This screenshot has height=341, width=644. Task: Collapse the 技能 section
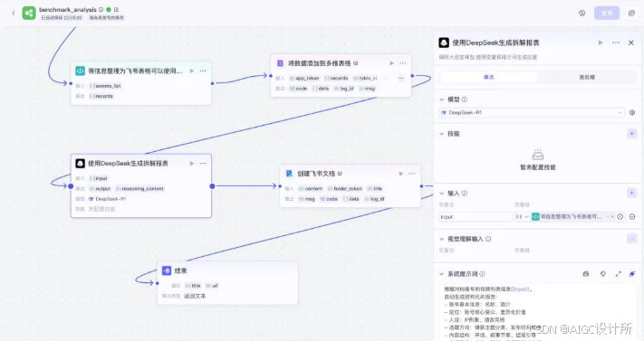tap(442, 134)
